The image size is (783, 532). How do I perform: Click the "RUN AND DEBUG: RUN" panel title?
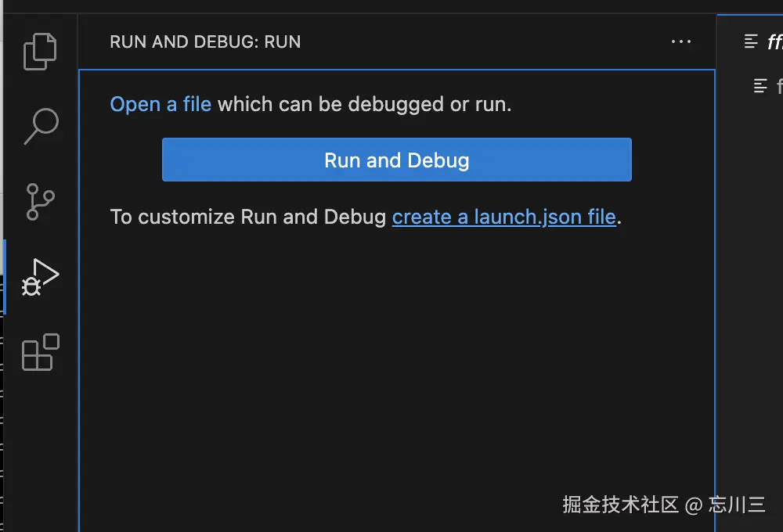(205, 41)
